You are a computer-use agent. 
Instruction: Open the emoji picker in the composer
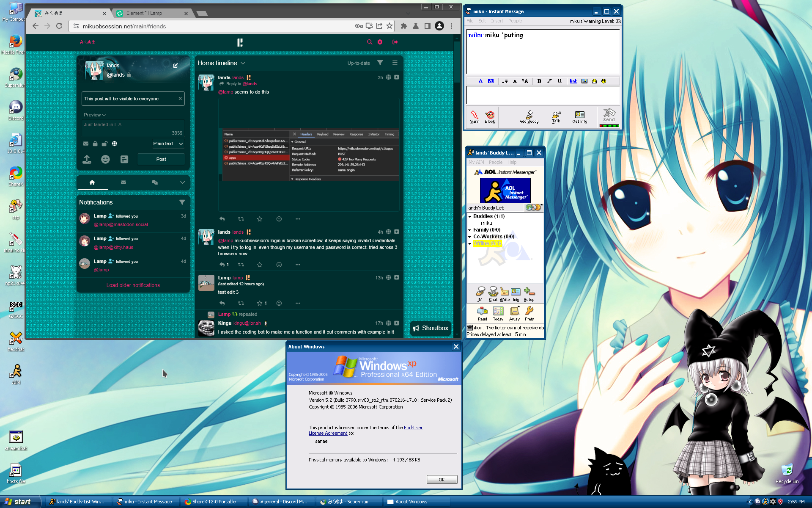(x=105, y=159)
